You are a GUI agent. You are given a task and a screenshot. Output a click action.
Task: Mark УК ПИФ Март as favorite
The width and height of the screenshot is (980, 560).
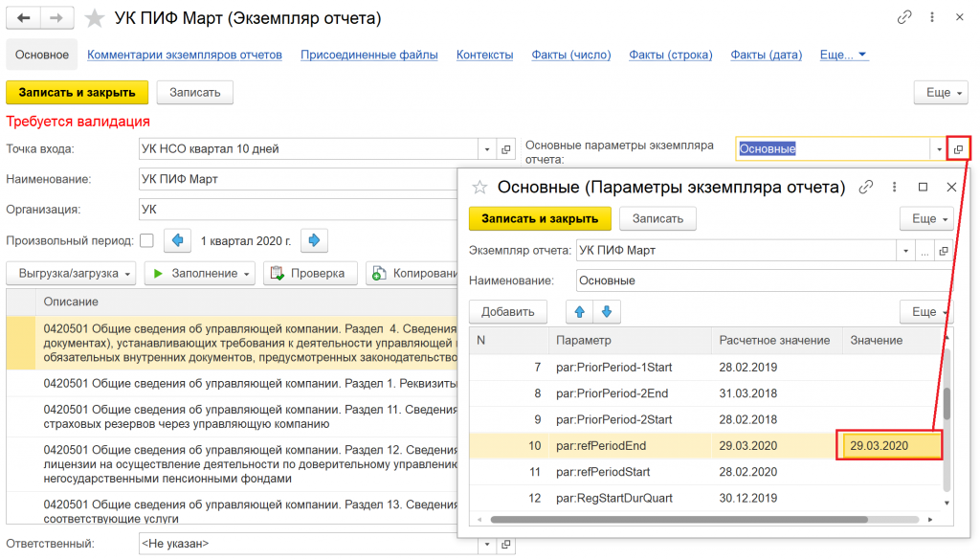click(x=95, y=18)
